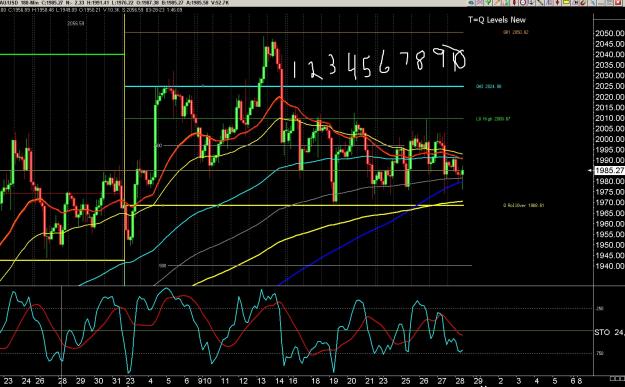Click the 2025.00 price axis label
625x387 pixels.
point(609,86)
